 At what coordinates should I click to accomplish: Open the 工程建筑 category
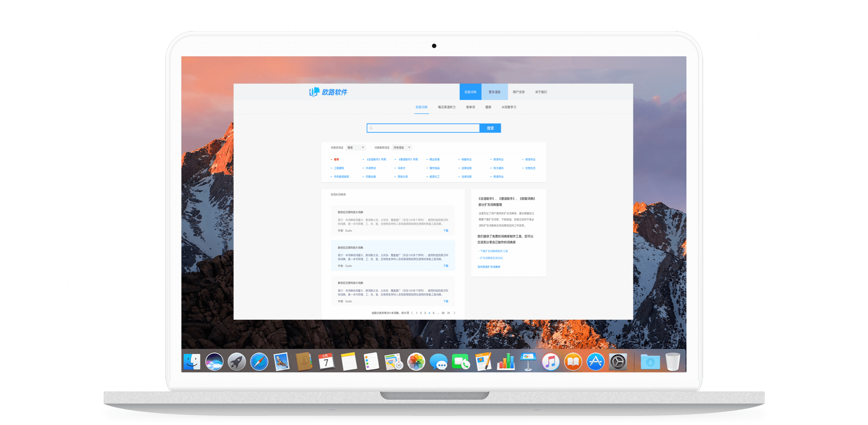coord(339,168)
